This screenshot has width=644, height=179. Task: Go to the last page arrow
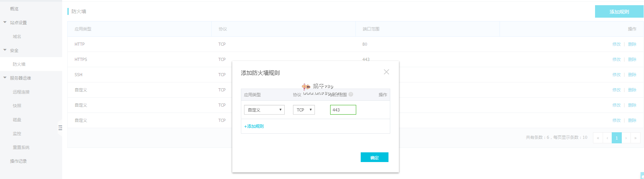click(x=635, y=138)
